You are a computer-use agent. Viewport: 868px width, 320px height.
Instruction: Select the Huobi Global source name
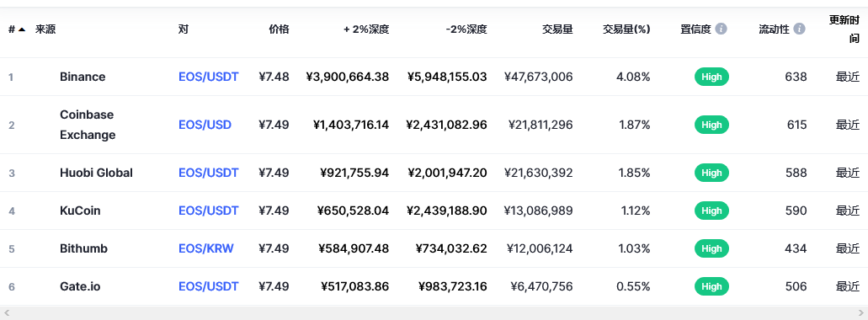coord(96,173)
